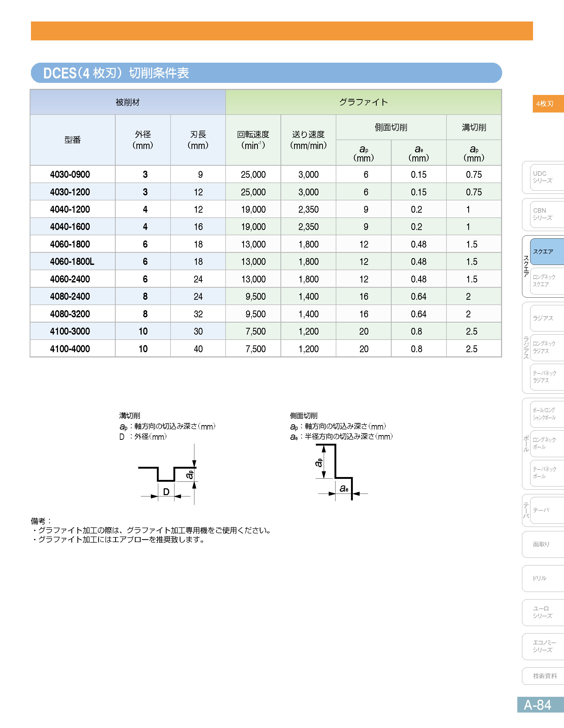This screenshot has height=728, width=564.
Task: Click the DCES(4枚刃) 切削条件表 heading
Action: point(116,73)
